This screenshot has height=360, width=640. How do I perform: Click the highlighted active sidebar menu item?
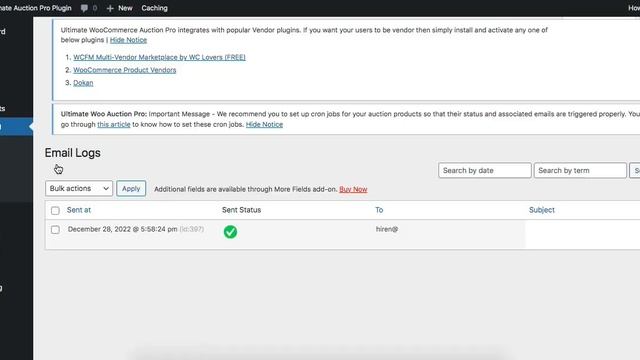point(16,127)
